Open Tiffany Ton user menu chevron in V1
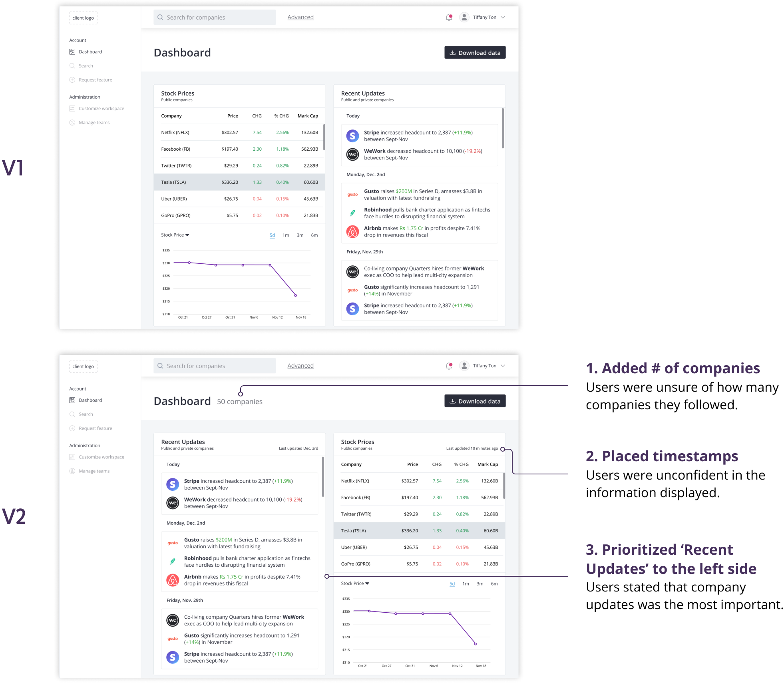The image size is (784, 685). tap(503, 17)
